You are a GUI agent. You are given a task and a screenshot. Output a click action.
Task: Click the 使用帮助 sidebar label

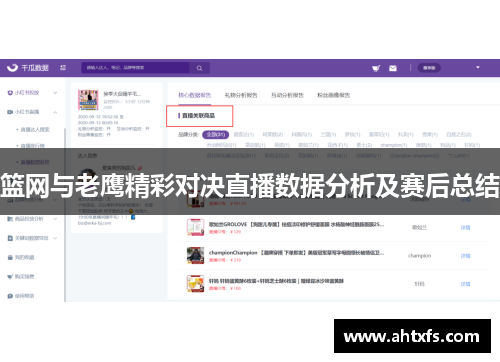point(24,296)
